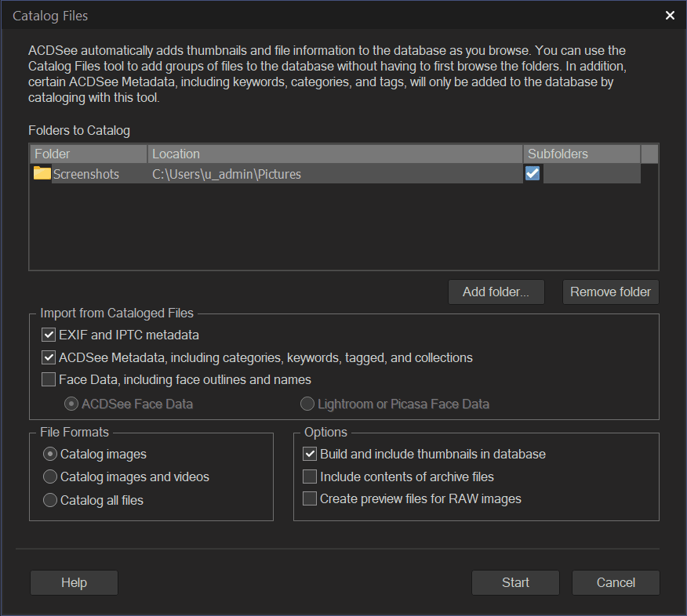
Task: Select the Catalog images option
Action: 50,455
